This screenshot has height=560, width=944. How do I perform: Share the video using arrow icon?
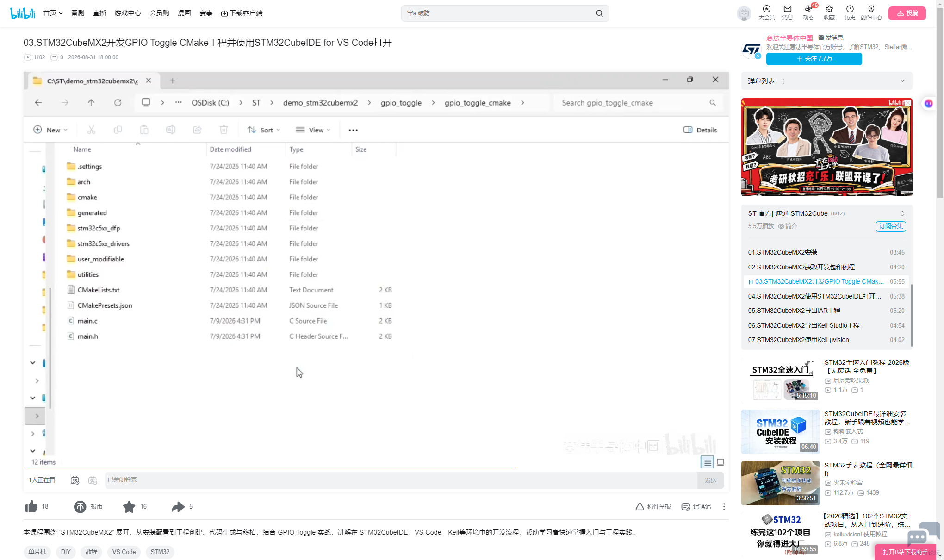pos(178,507)
